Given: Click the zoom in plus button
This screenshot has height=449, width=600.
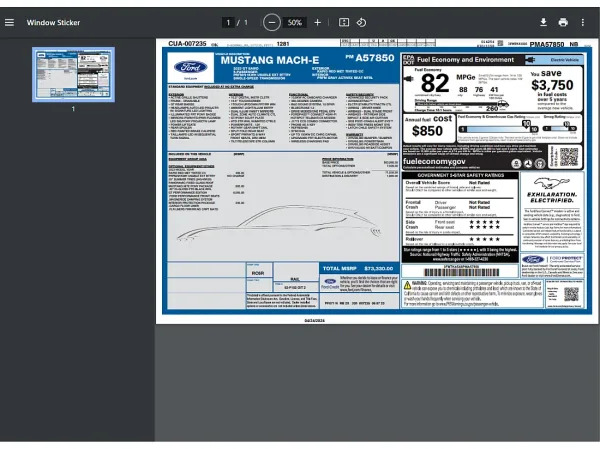Looking at the screenshot, I should 317,23.
